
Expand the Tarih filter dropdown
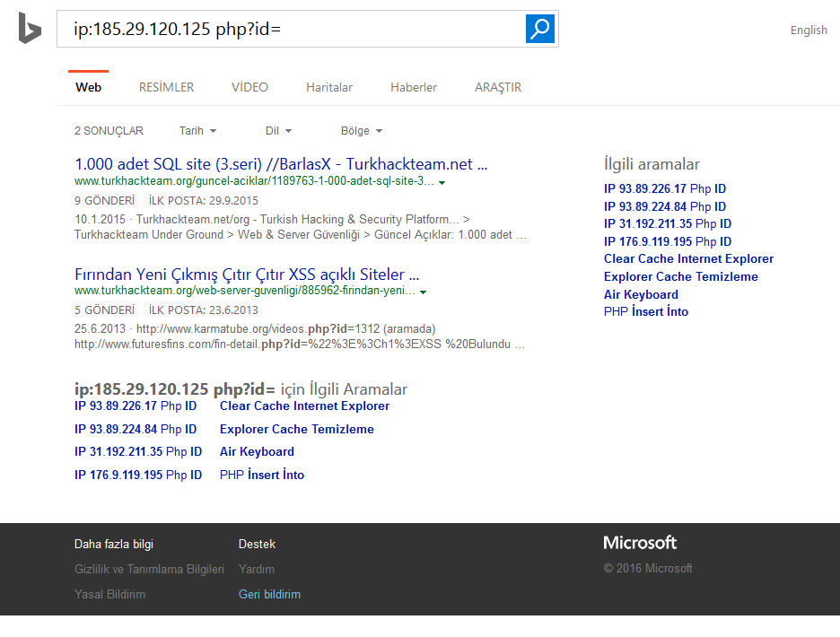coord(197,131)
